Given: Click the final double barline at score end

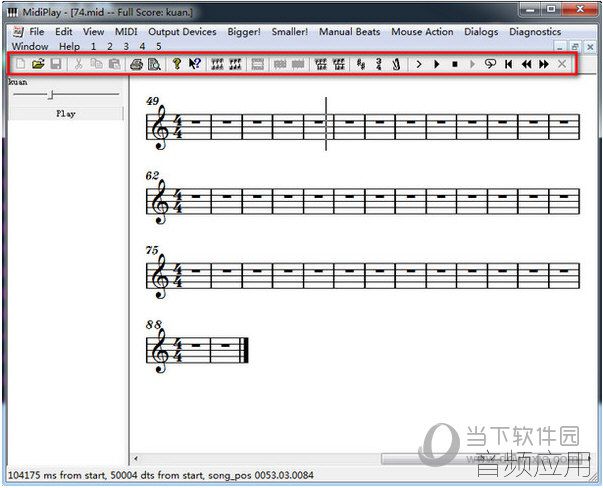Looking at the screenshot, I should coord(244,350).
